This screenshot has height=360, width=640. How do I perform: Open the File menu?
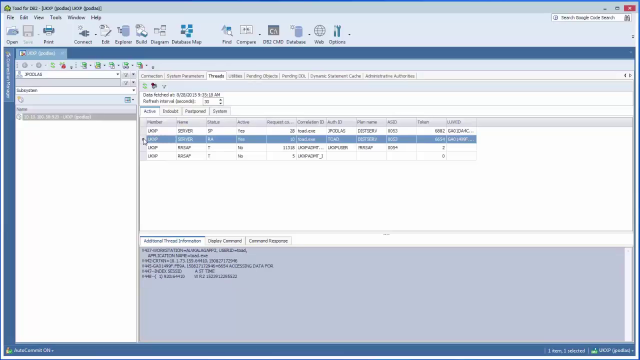click(x=10, y=18)
